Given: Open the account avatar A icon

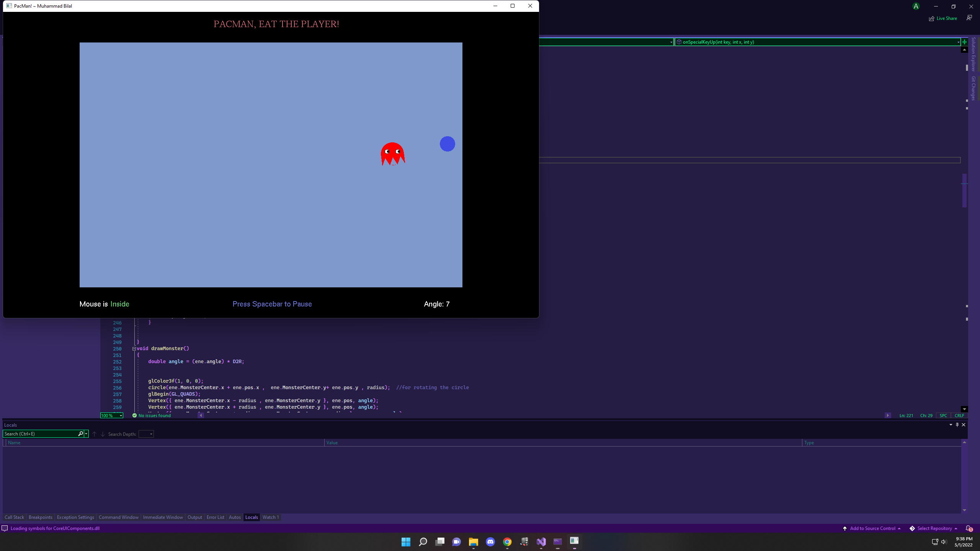Looking at the screenshot, I should coord(916,6).
